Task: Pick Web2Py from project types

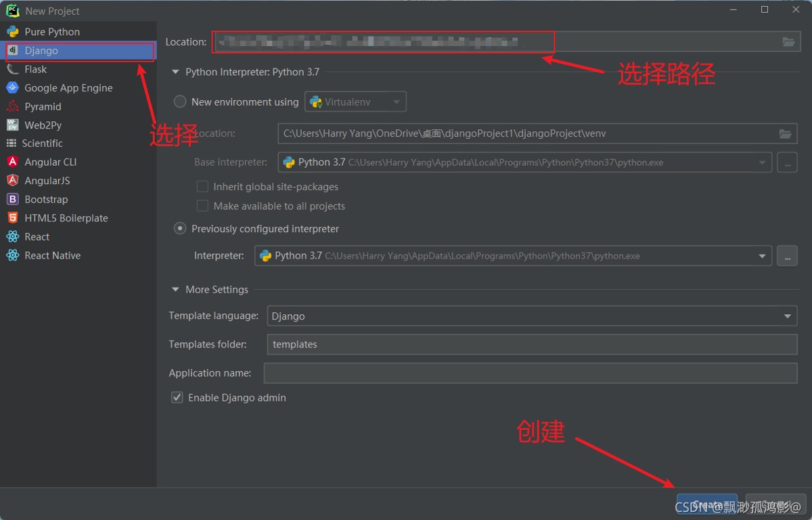Action: tap(78, 125)
